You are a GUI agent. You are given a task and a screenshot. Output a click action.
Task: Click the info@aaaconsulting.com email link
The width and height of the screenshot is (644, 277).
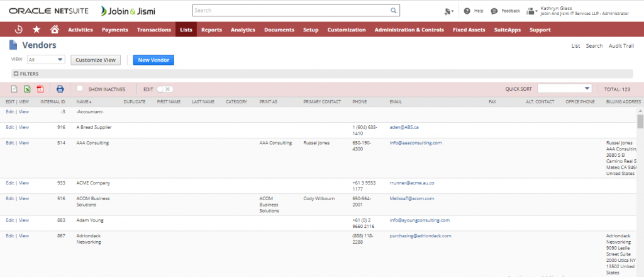tap(416, 143)
